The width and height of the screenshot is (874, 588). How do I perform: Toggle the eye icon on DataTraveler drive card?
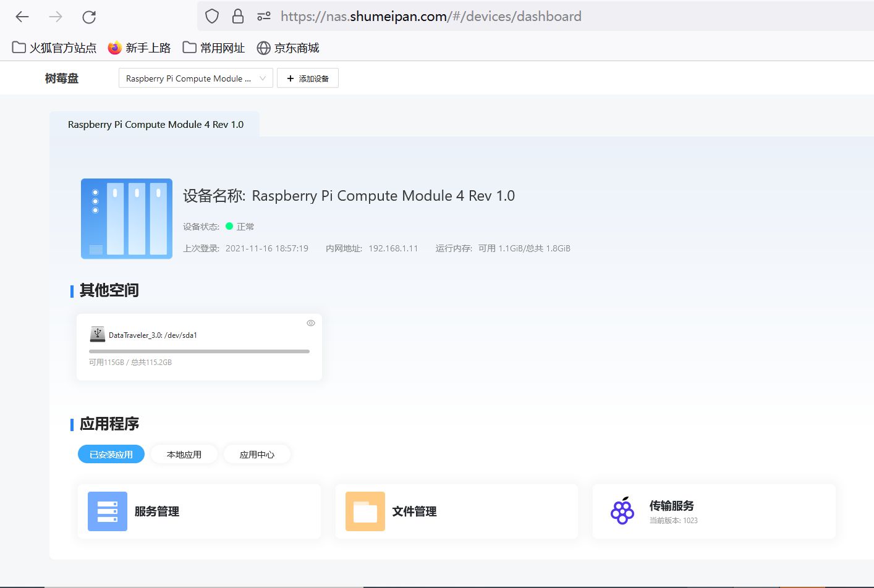(311, 323)
